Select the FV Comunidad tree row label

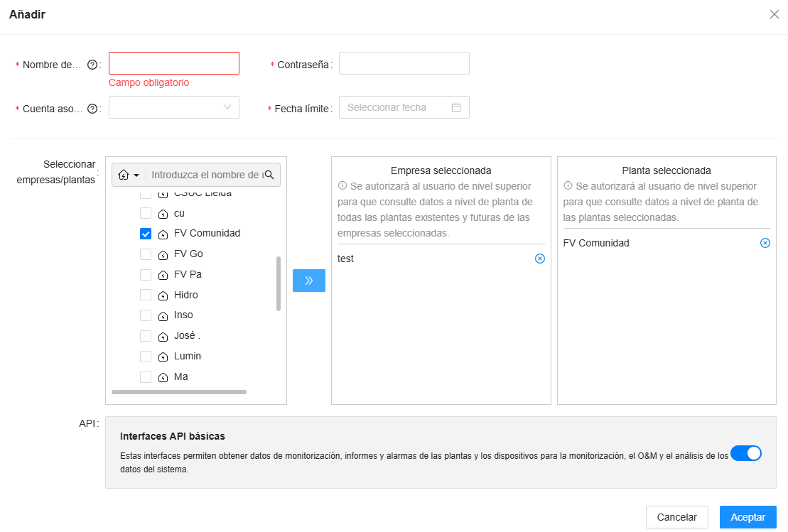click(207, 233)
